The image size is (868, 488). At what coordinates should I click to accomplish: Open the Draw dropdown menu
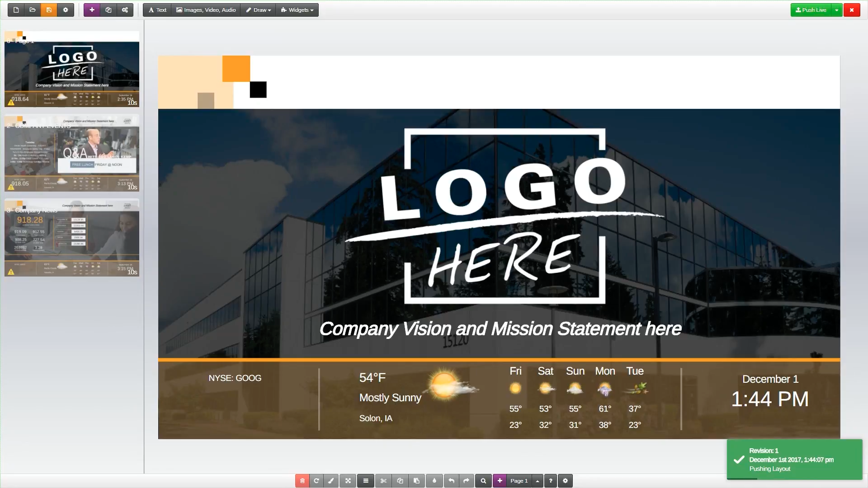258,10
